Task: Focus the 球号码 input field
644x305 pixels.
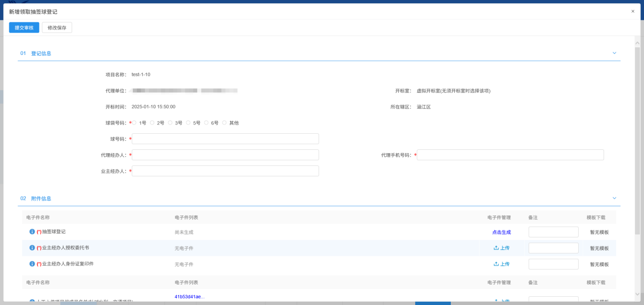Action: pyautogui.click(x=225, y=139)
